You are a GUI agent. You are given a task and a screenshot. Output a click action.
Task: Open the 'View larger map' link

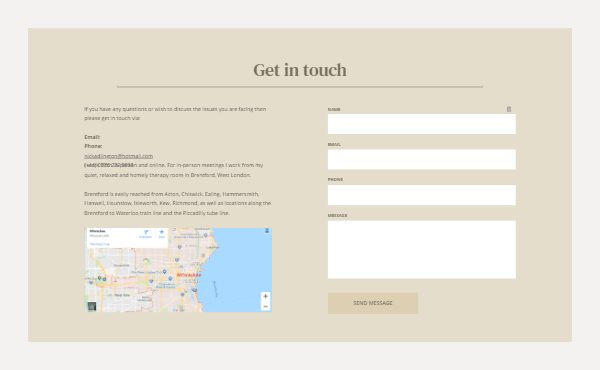(99, 244)
